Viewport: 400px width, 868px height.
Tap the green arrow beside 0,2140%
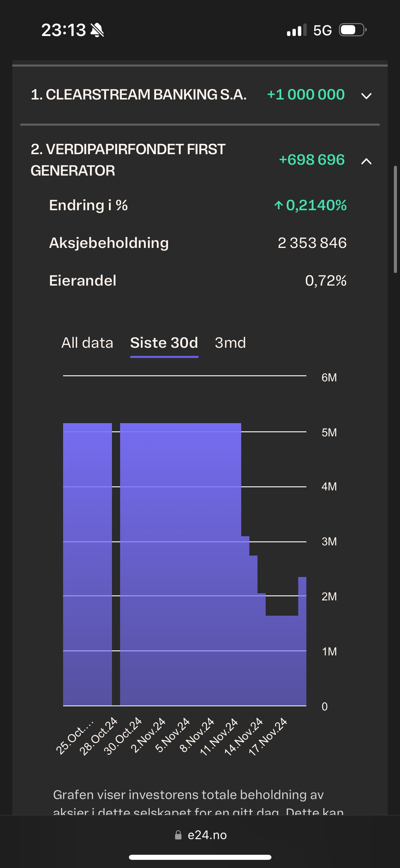[279, 205]
